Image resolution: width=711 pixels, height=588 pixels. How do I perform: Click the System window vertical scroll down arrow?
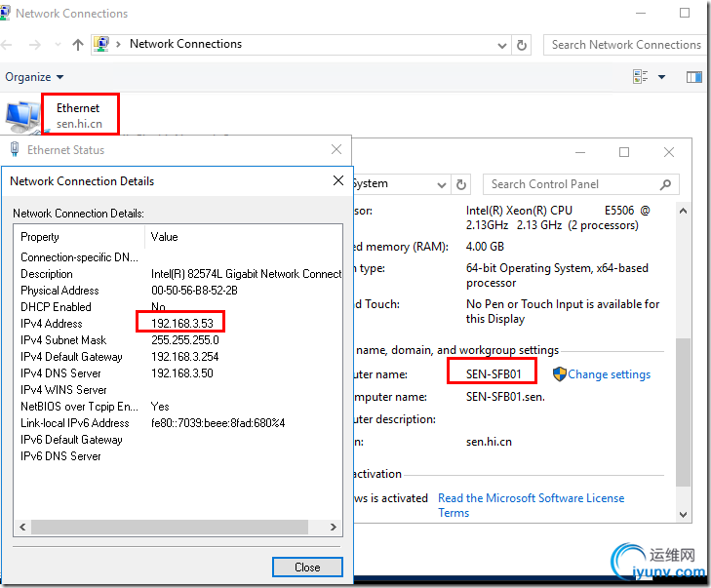tap(683, 514)
